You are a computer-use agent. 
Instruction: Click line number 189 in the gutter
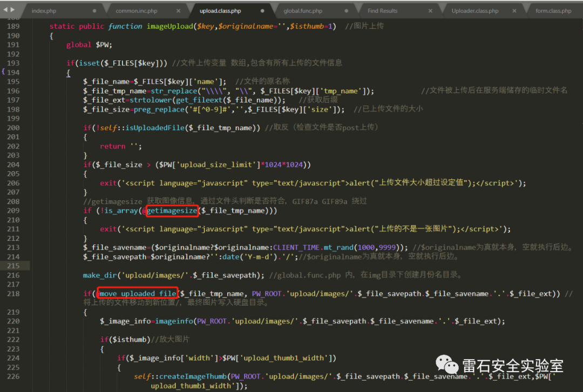[13, 26]
